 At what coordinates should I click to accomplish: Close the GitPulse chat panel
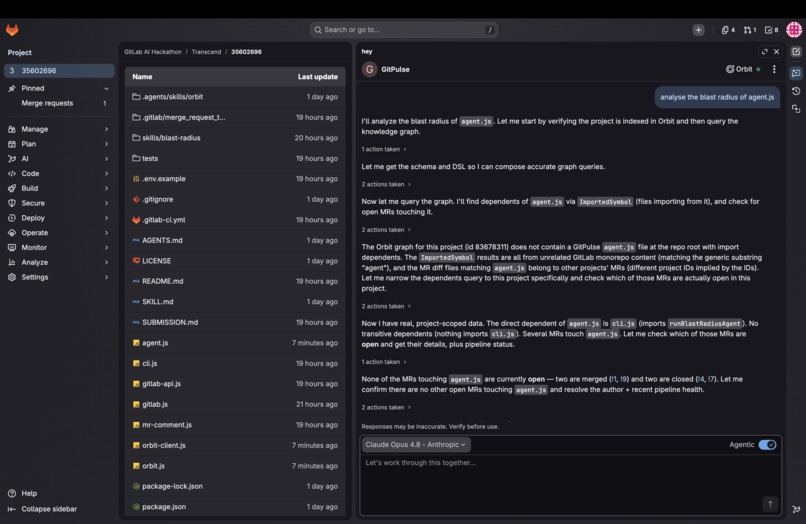point(777,51)
